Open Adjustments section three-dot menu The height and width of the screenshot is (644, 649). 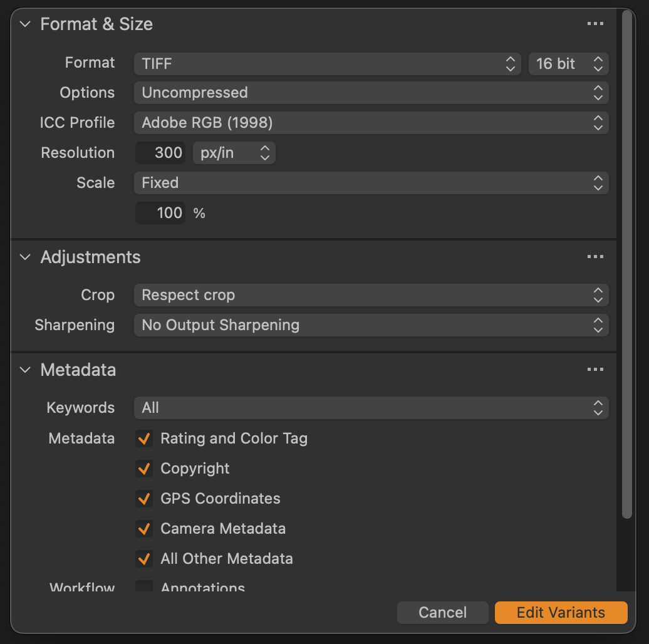point(594,257)
